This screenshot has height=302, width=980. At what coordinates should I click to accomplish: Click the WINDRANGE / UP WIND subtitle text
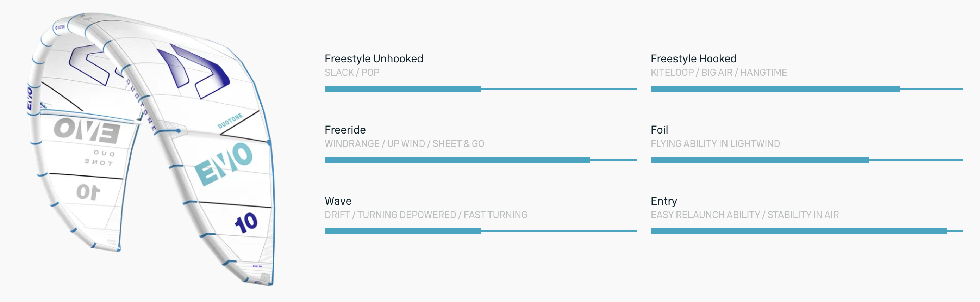pyautogui.click(x=404, y=143)
